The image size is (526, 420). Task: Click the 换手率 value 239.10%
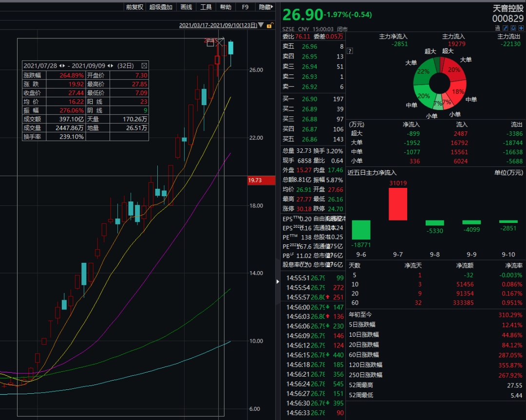pyautogui.click(x=72, y=137)
